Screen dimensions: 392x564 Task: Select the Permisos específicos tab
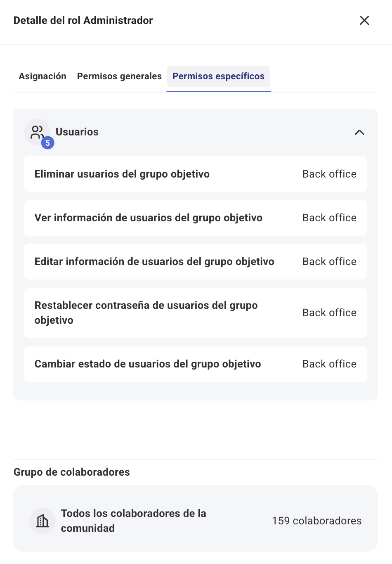coord(218,76)
